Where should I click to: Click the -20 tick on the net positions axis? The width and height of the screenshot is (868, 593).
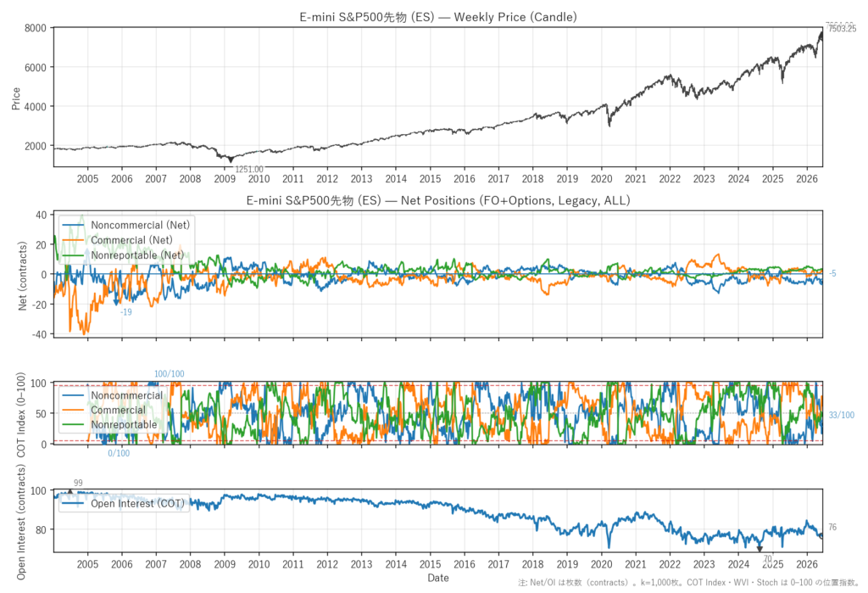(40, 305)
